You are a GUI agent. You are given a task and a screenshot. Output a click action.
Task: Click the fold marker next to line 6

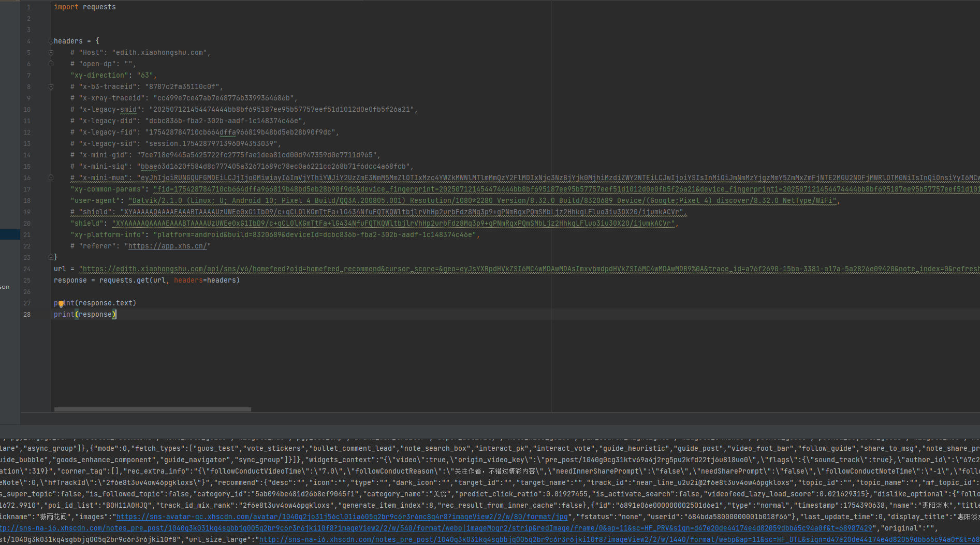pyautogui.click(x=50, y=64)
